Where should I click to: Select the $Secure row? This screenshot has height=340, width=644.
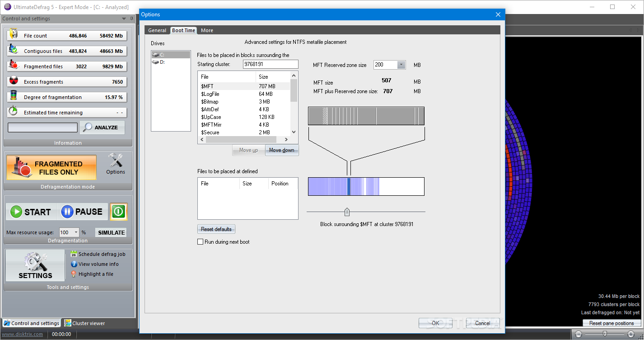point(244,132)
